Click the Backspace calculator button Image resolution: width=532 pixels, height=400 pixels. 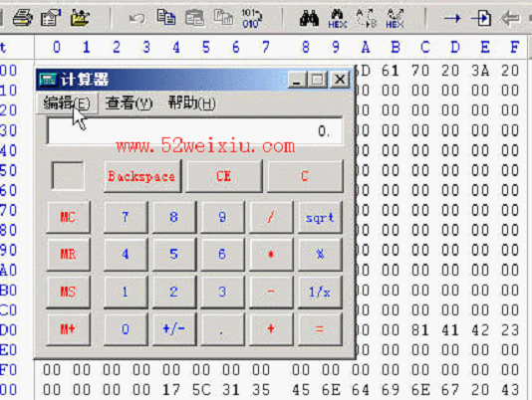(142, 176)
